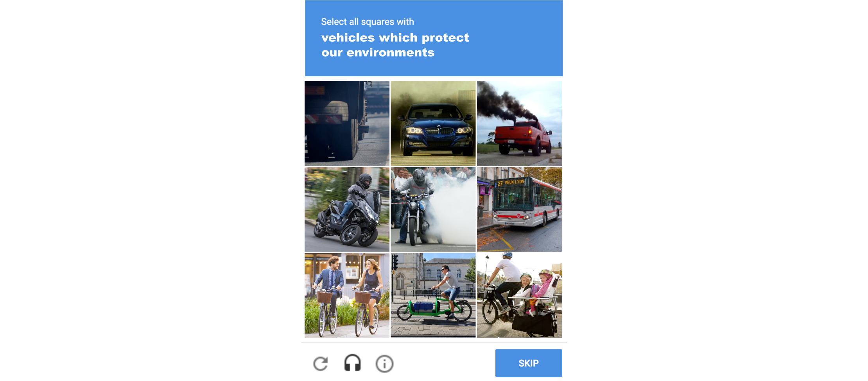Open the info help icon
Screen dimensions: 868x381
(384, 364)
